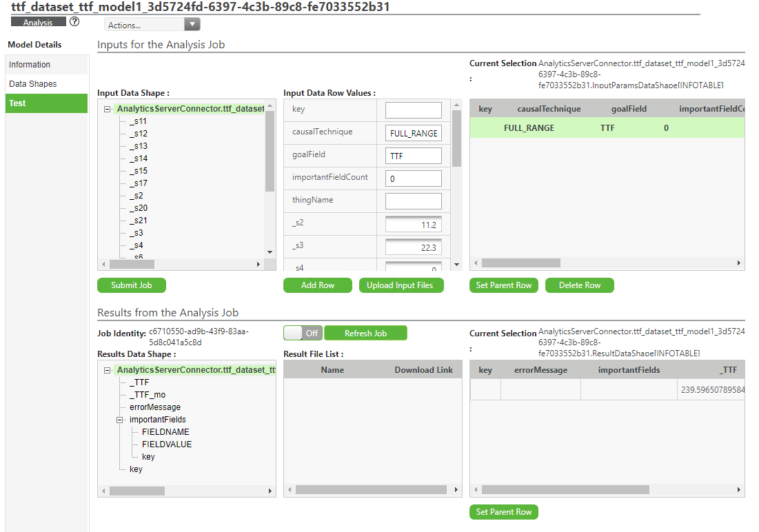Image resolution: width=759 pixels, height=532 pixels.
Task: Click the thingName input field
Action: click(413, 201)
